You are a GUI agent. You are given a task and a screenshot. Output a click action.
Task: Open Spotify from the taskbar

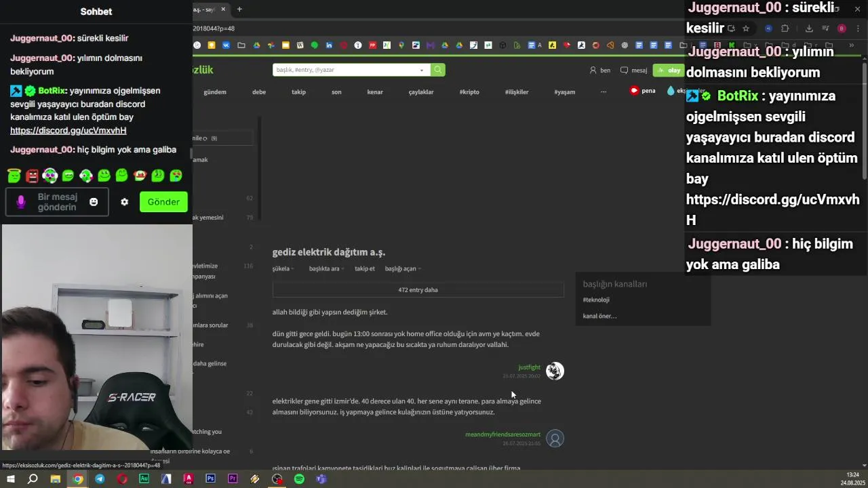point(299,479)
